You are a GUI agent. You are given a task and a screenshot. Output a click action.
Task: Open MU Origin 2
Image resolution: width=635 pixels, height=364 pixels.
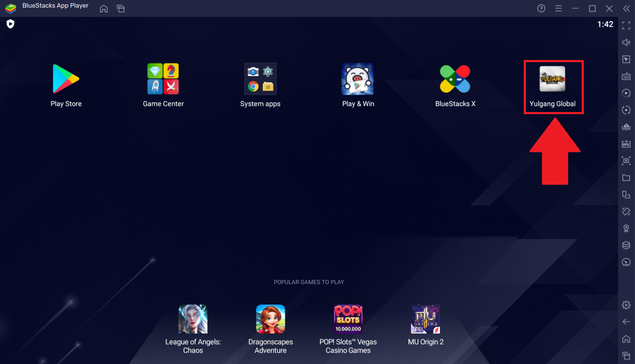pos(426,319)
